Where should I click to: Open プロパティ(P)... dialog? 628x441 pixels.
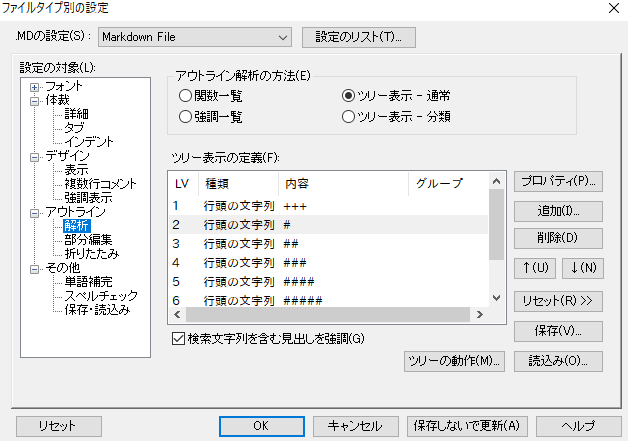coord(558,181)
